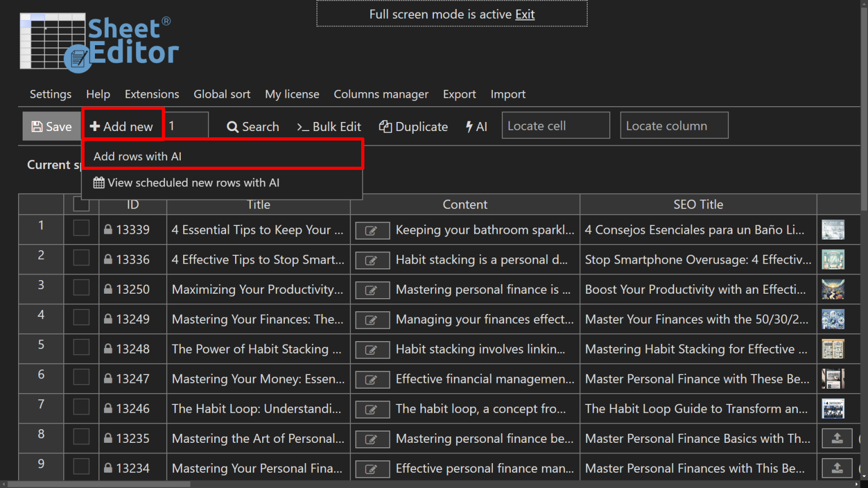Open the Locate column selector
868x488 pixels.
[674, 125]
